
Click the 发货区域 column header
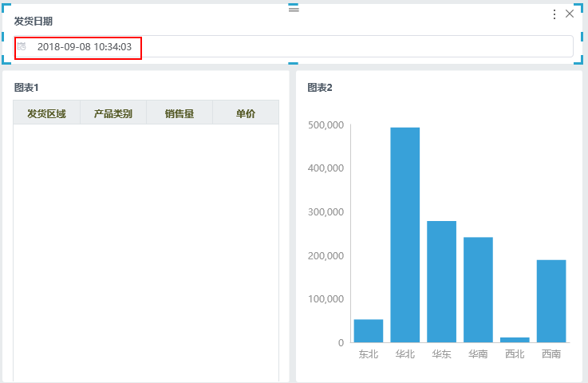(46, 113)
